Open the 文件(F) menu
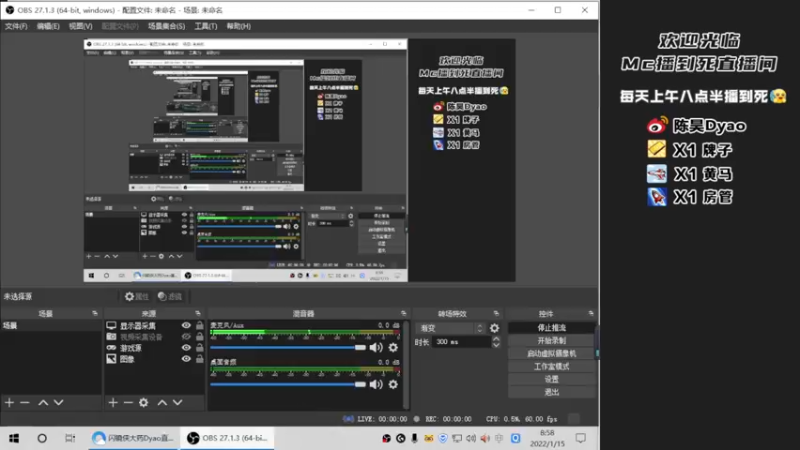 click(16, 26)
